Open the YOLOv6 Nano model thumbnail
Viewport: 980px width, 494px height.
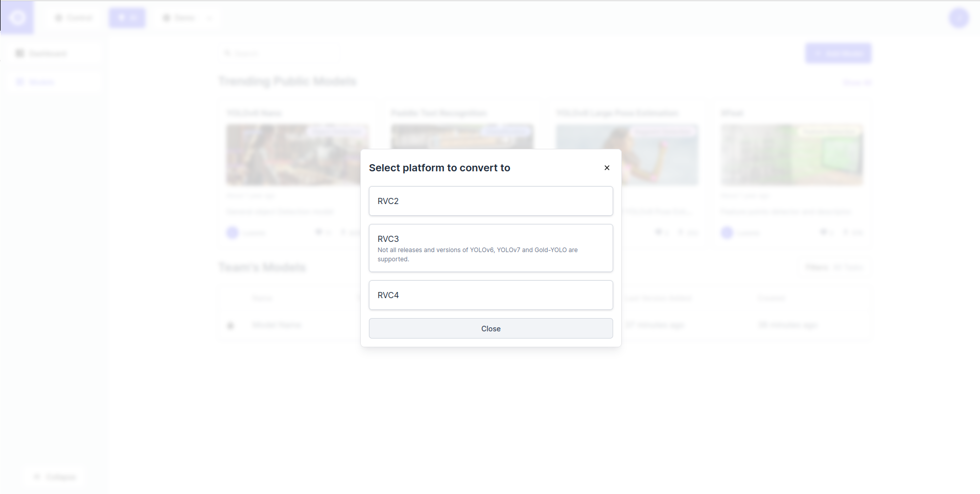click(297, 154)
